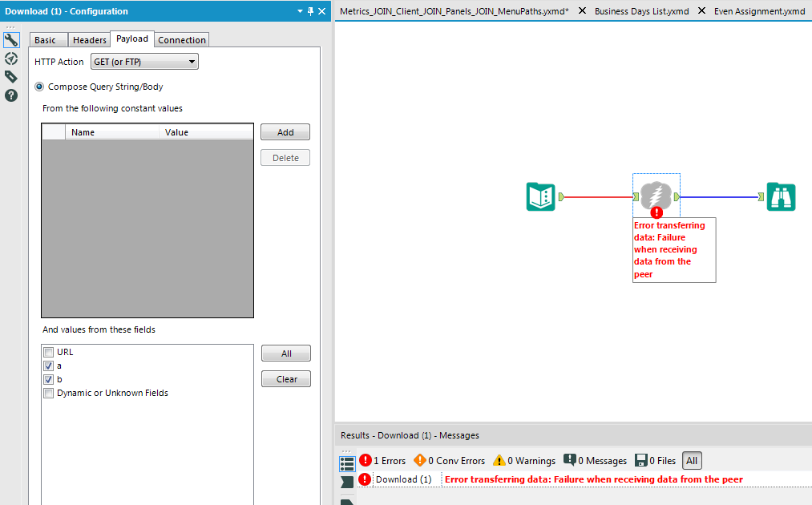Open Help via the question mark sidebar icon
The image size is (812, 505).
pos(10,95)
